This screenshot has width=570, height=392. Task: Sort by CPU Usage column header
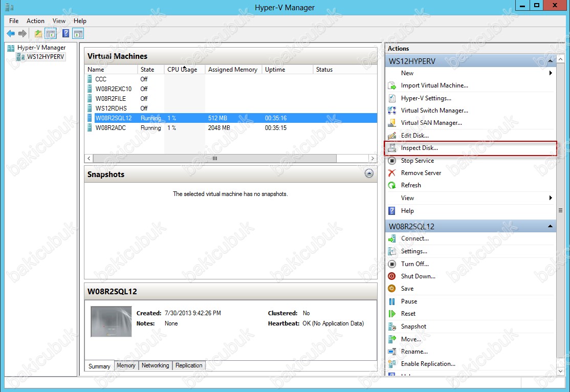(185, 70)
